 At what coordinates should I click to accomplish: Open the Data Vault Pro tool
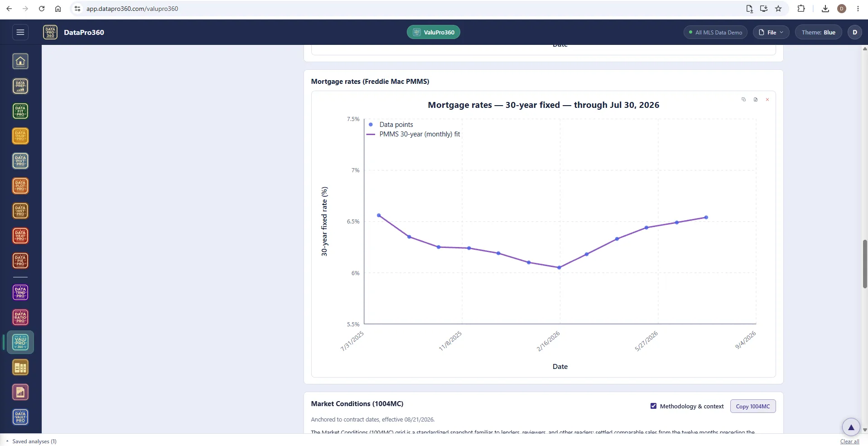(20, 417)
